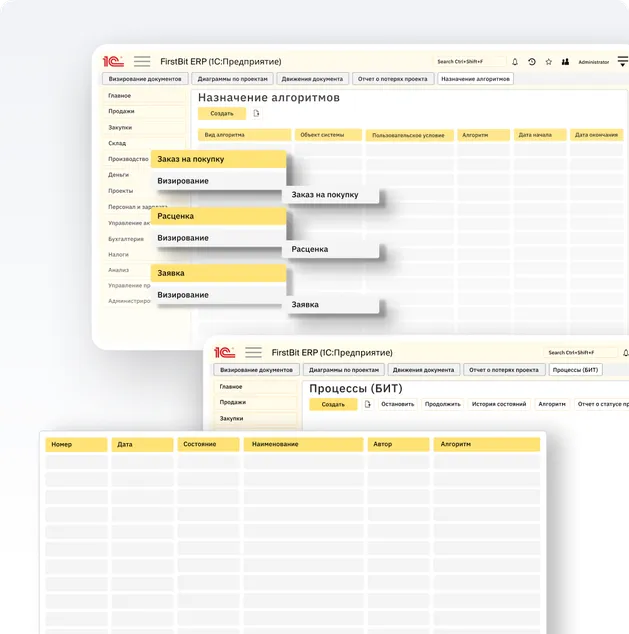629x634 pixels.
Task: Sort by the Наименование column header
Action: tap(303, 444)
